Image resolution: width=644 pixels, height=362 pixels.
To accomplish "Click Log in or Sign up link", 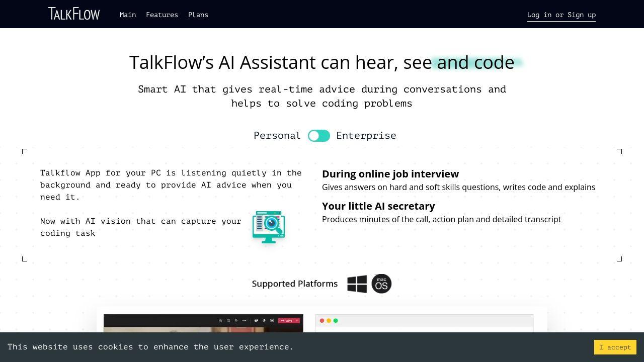I will coord(561,15).
